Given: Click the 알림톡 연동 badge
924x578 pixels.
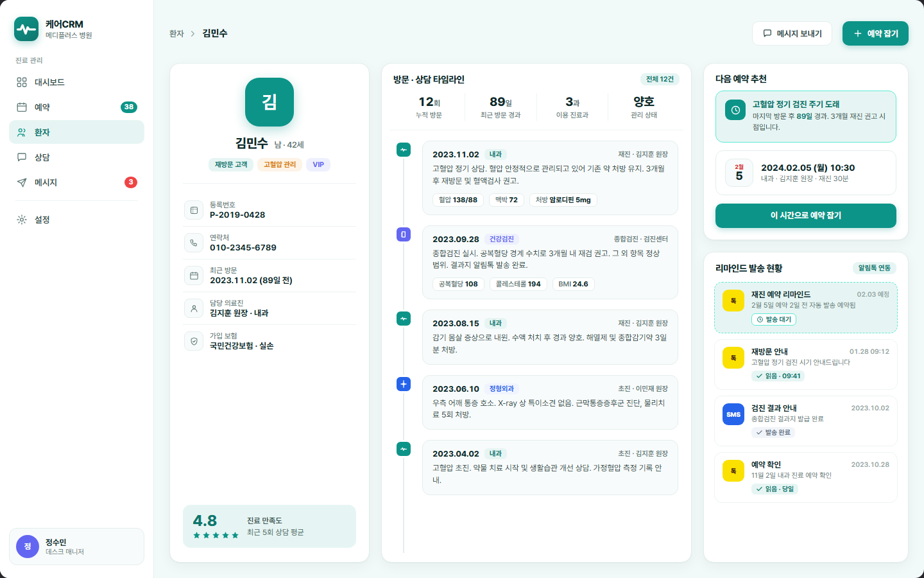Looking at the screenshot, I should coord(875,268).
